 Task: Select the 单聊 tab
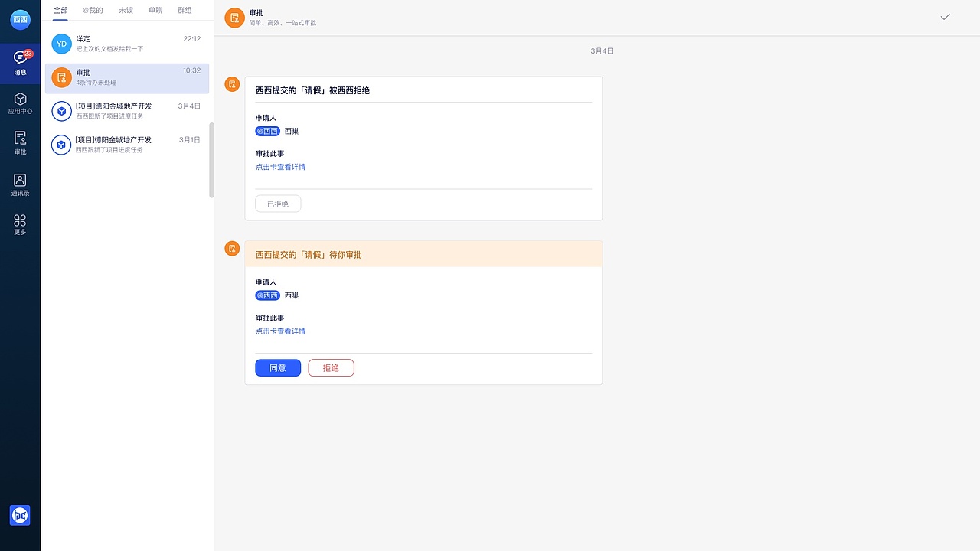(155, 10)
